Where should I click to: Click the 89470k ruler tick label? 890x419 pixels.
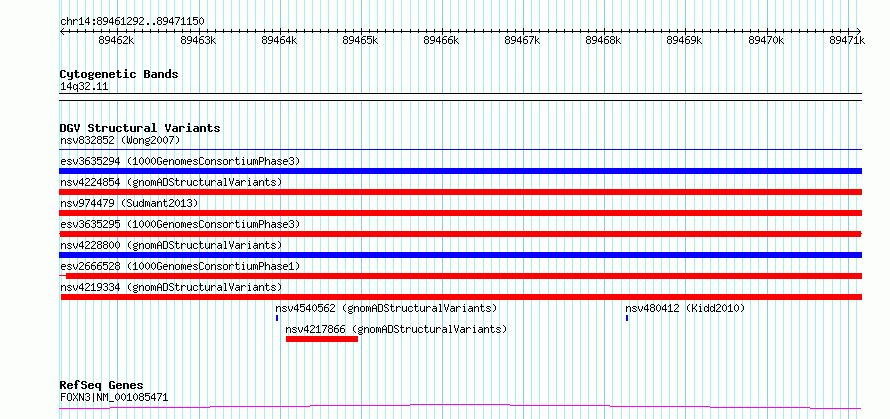766,40
